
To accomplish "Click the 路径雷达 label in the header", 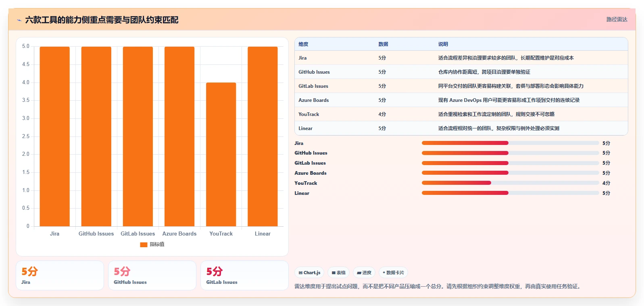I will pos(617,19).
